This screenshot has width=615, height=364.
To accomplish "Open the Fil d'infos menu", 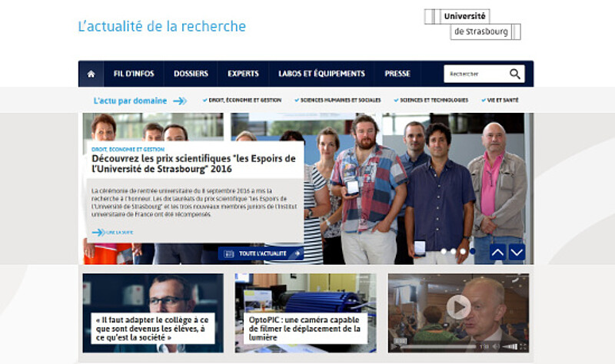I will [x=134, y=74].
